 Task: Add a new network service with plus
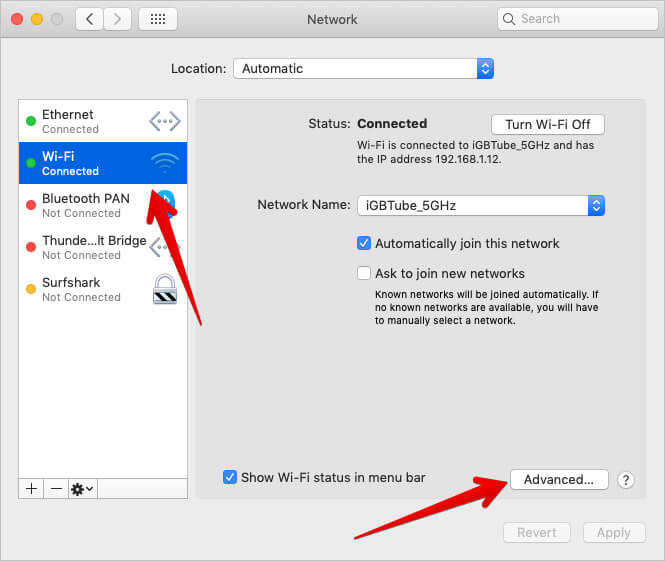click(31, 489)
